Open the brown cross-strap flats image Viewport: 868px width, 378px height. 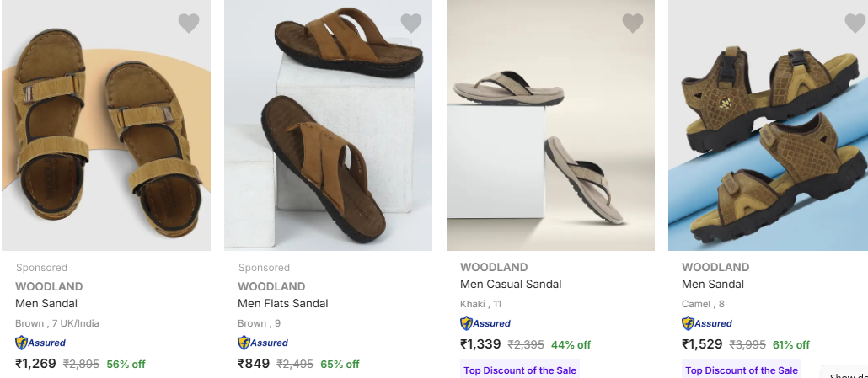coord(328,126)
